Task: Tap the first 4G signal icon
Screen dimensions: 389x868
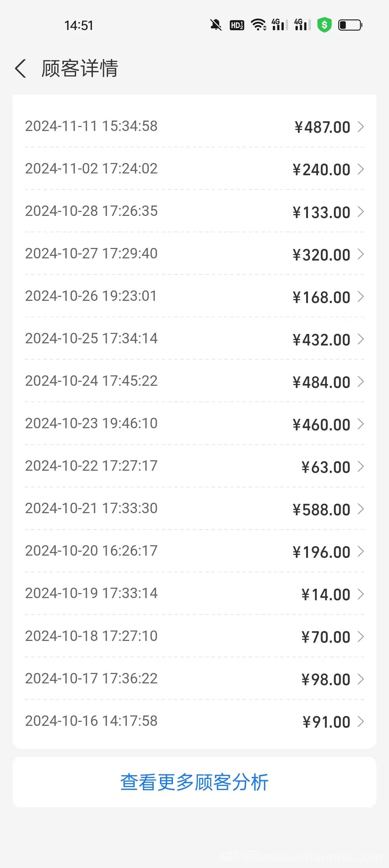Action: coord(280,25)
